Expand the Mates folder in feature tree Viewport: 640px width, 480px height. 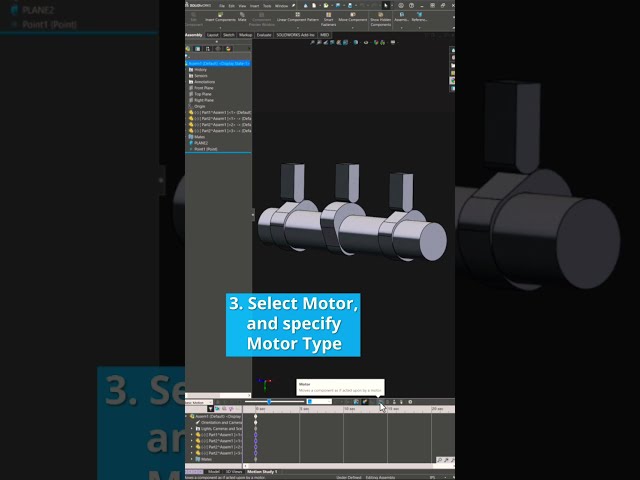[x=187, y=137]
